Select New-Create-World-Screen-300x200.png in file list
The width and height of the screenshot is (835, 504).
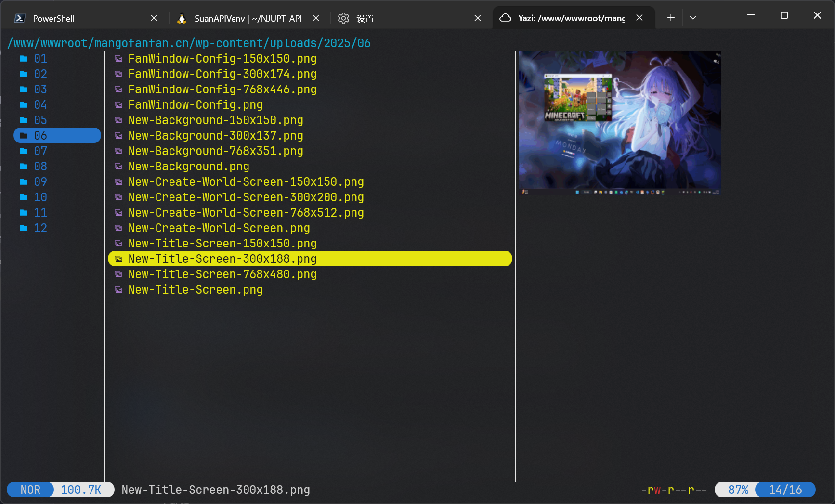coord(246,197)
